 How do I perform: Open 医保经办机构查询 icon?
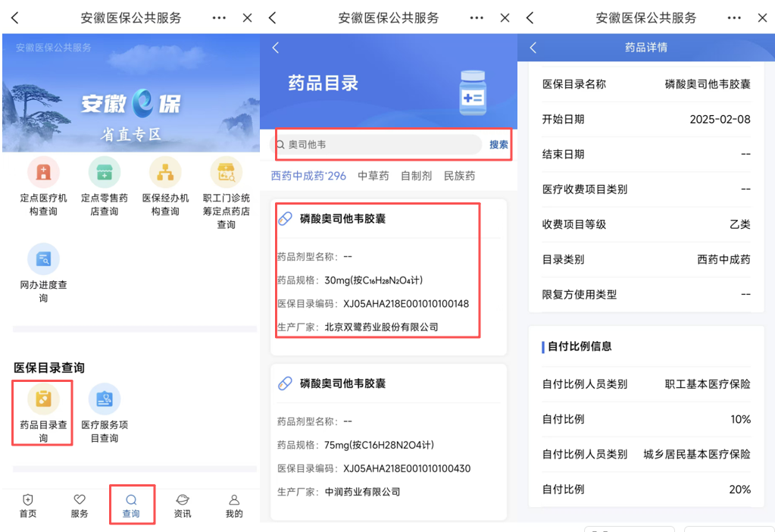click(x=165, y=173)
